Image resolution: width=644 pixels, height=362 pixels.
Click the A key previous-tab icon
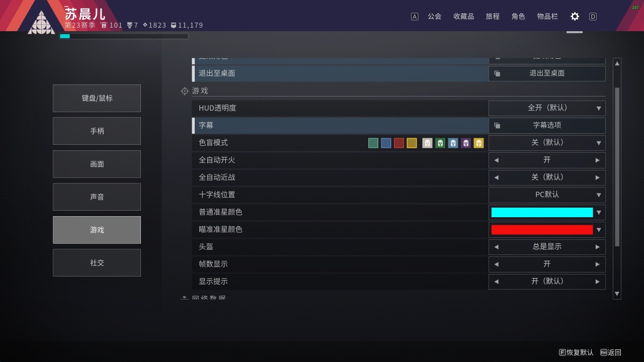pos(415,17)
